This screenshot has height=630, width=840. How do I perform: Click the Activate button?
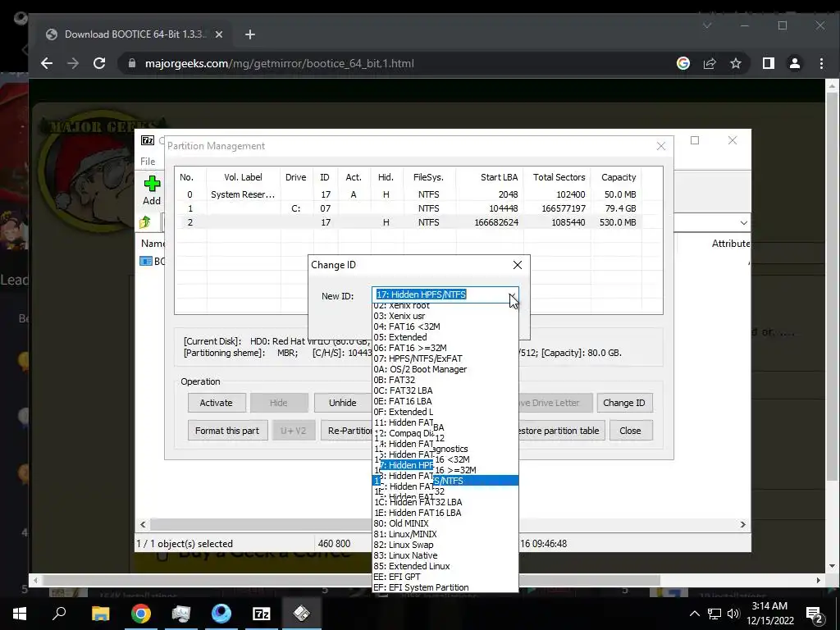217,403
